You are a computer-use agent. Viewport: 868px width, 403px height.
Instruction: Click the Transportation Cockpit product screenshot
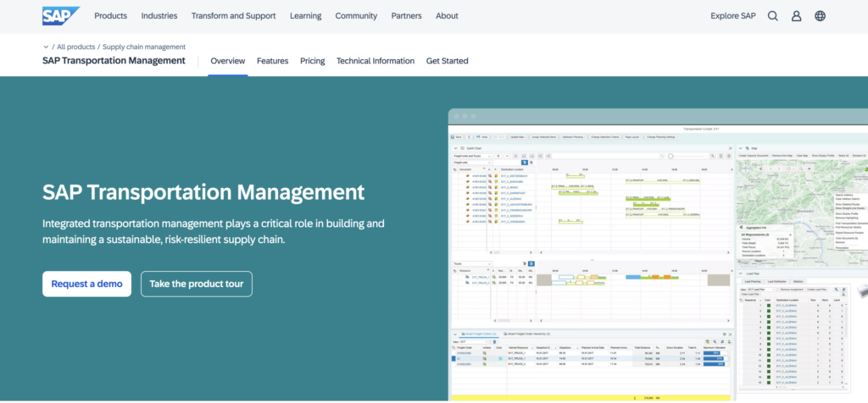tap(658, 254)
